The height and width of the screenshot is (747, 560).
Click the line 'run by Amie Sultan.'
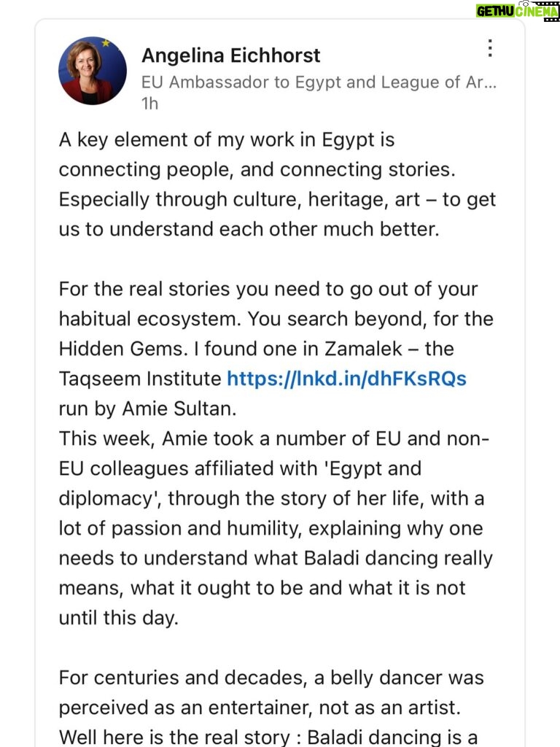click(x=147, y=409)
